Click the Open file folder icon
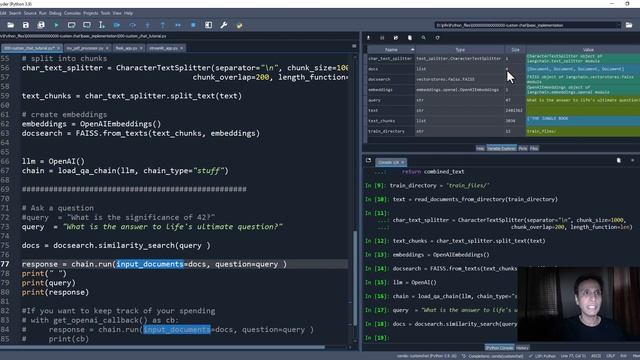The width and height of the screenshot is (640, 360). [11, 25]
